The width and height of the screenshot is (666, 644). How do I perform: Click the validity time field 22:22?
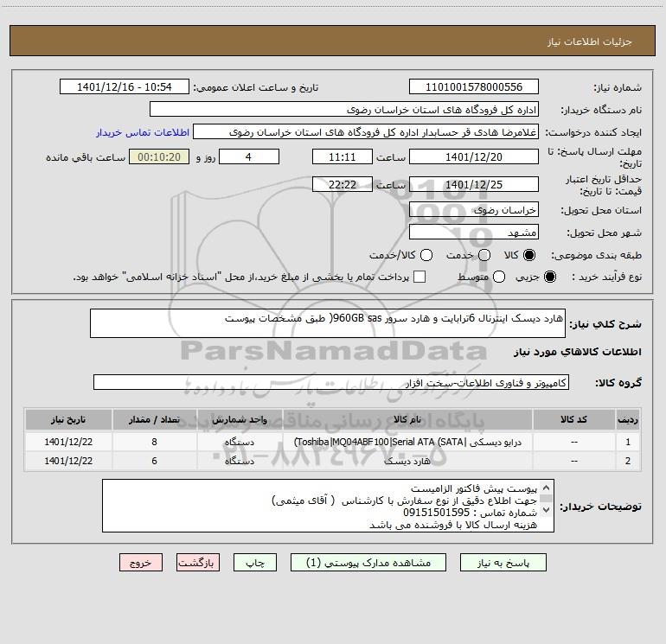coord(343,184)
